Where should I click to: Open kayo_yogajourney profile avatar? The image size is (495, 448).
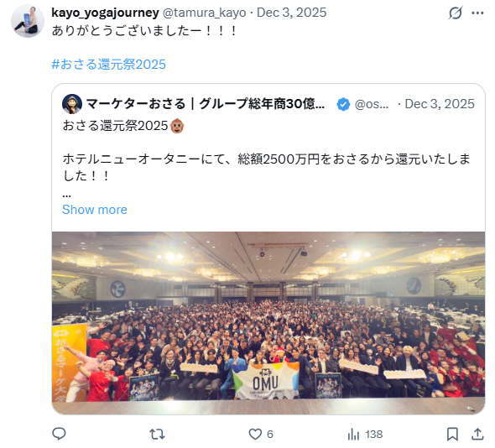click(x=28, y=21)
